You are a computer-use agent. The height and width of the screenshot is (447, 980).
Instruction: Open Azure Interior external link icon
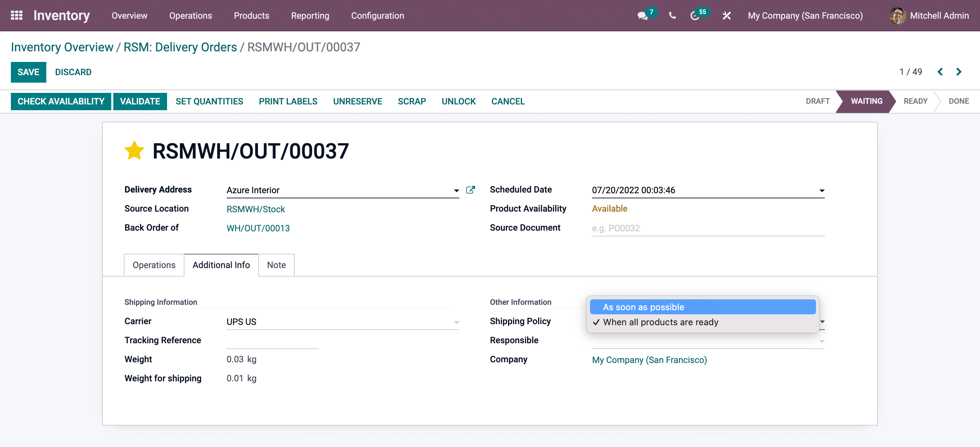point(470,190)
